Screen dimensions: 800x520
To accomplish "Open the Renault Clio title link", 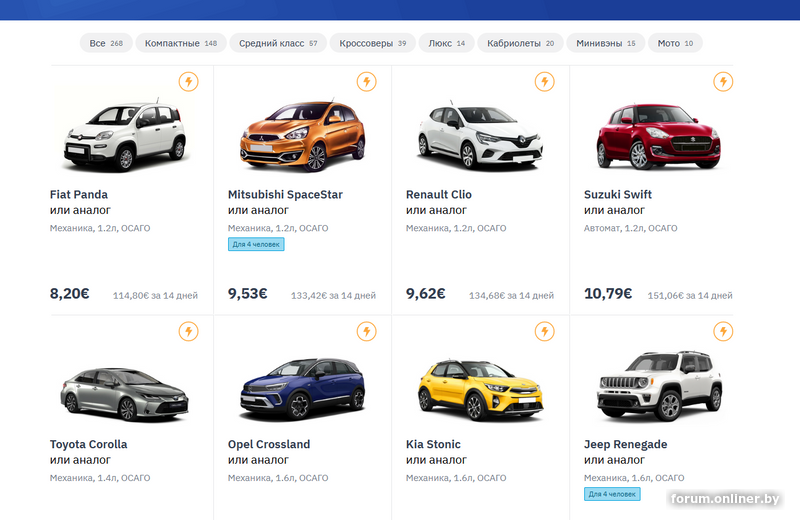I will 439,194.
